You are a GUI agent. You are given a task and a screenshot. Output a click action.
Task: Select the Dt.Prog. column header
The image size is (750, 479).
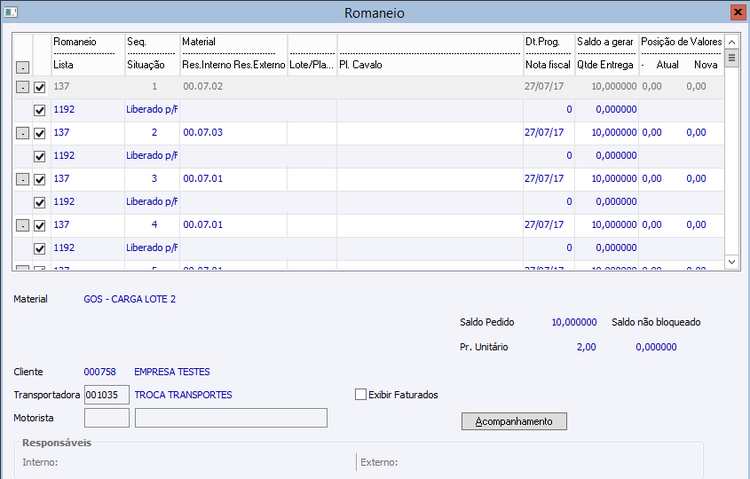point(542,42)
